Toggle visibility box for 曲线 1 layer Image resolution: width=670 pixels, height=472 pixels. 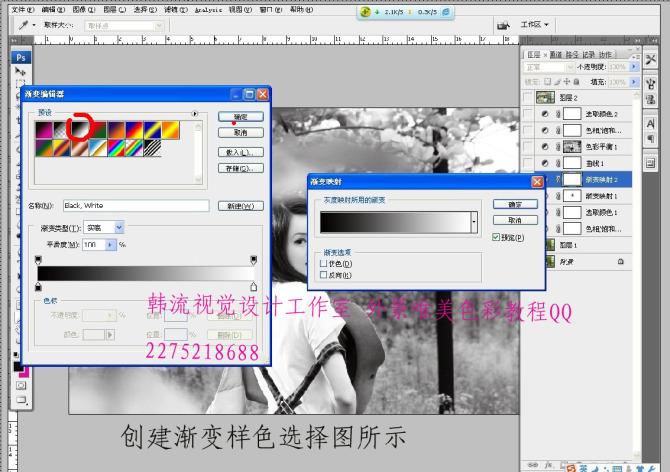pos(528,163)
